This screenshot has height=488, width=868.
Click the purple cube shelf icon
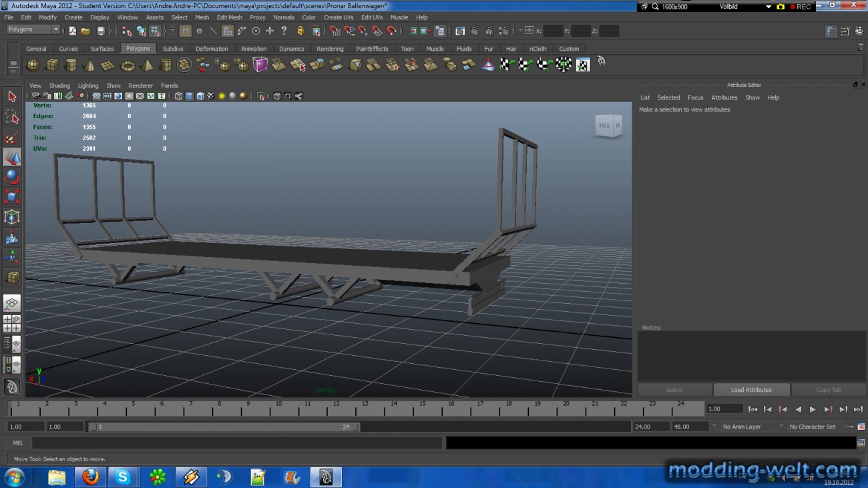260,65
